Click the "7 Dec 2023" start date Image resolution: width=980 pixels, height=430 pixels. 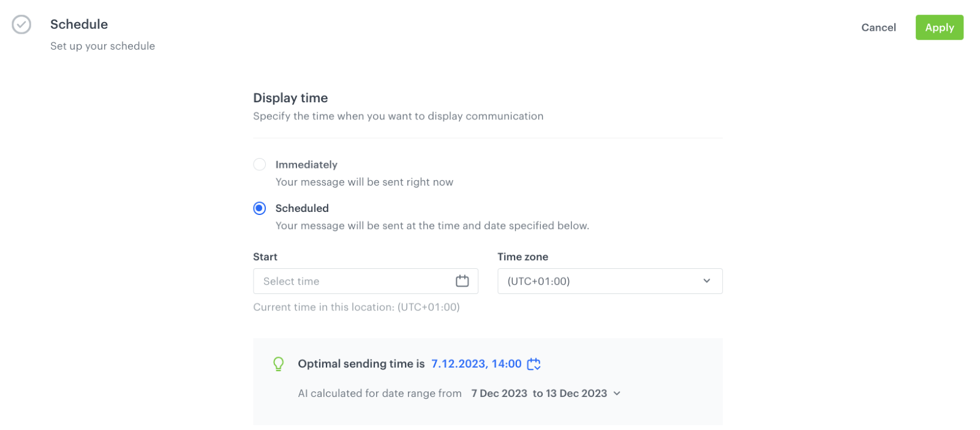tap(499, 393)
